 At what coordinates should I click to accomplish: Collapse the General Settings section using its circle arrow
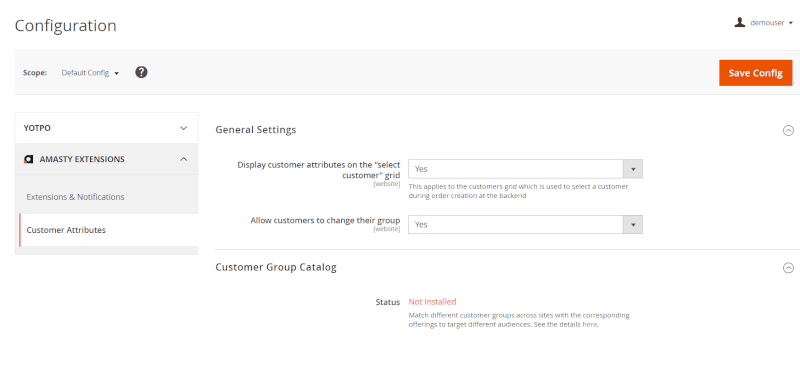[x=788, y=130]
